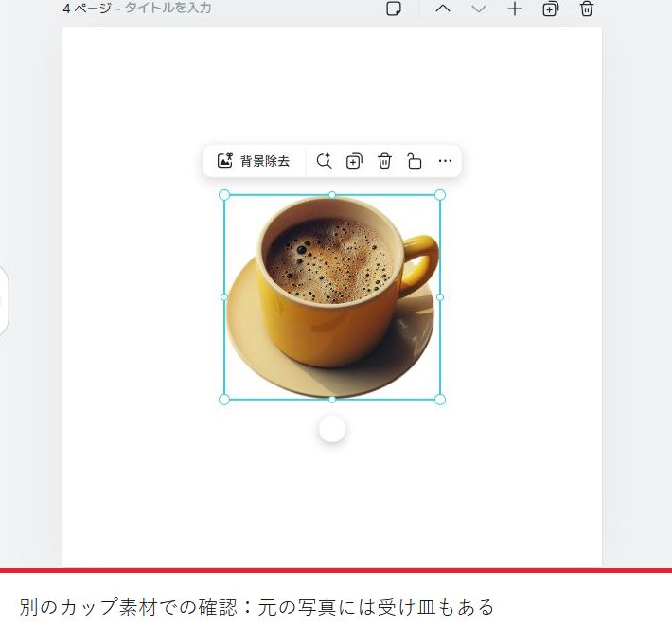672x643 pixels.
Task: Click the page title field タイトルを入力
Action: point(168,9)
